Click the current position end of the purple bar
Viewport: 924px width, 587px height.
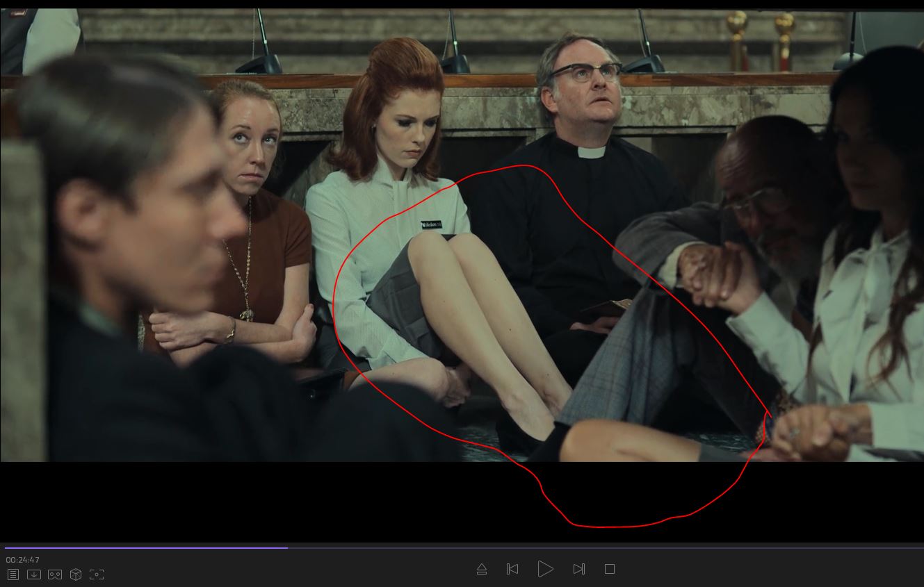[286, 548]
